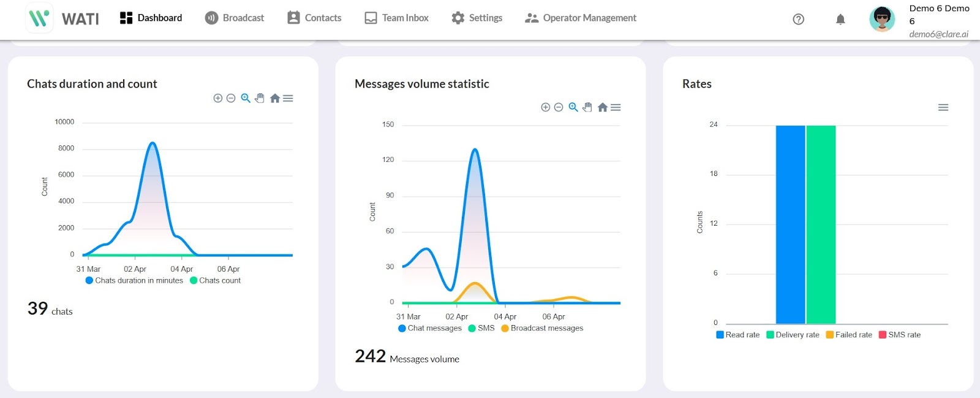The height and width of the screenshot is (398, 980).
Task: Open notifications bell icon
Action: coord(840,19)
